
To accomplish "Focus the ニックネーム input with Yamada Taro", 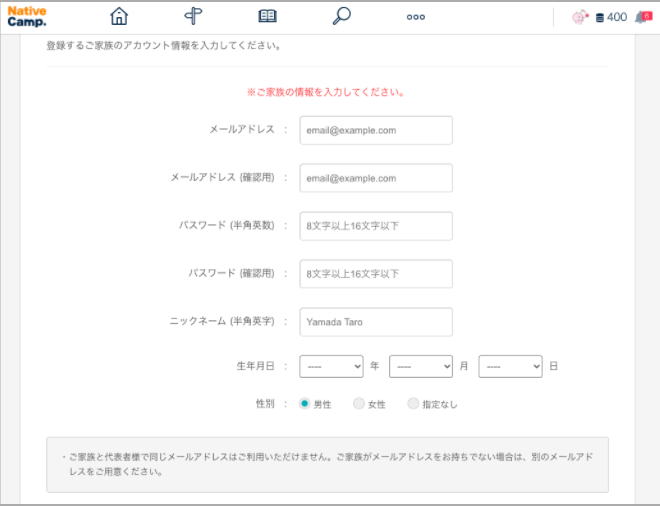I will pyautogui.click(x=376, y=322).
